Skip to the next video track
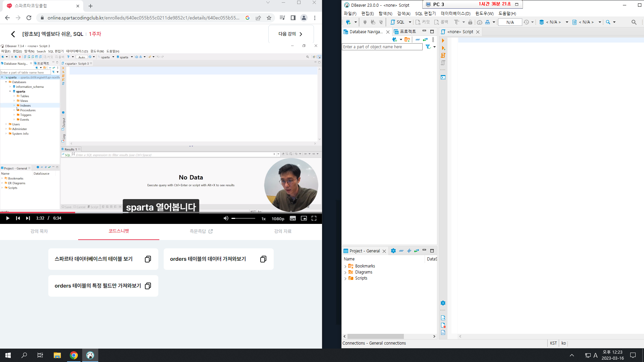 click(28, 218)
